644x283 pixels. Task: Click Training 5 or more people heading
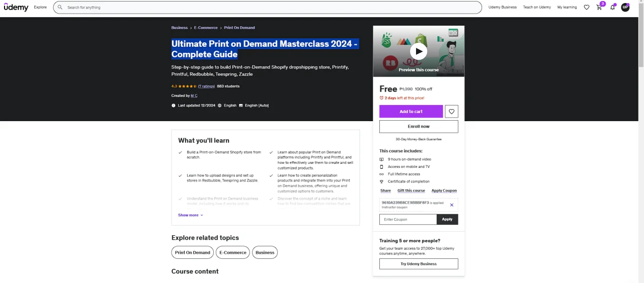click(x=410, y=241)
